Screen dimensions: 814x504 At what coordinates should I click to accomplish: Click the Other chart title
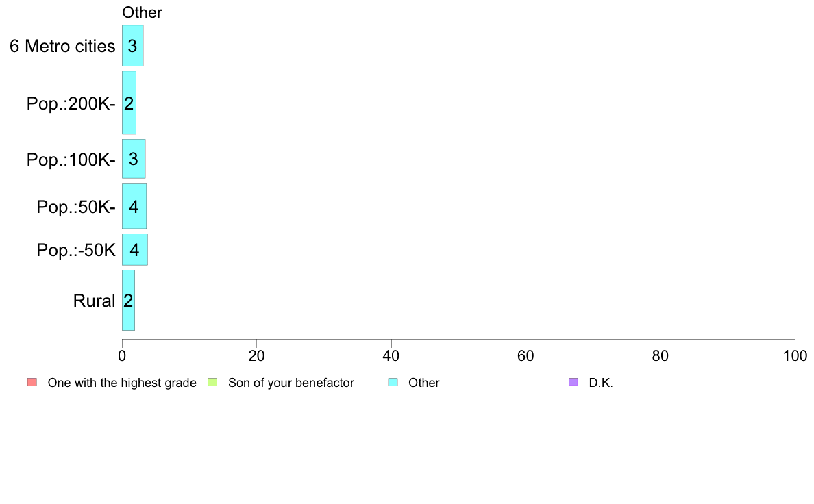(143, 12)
